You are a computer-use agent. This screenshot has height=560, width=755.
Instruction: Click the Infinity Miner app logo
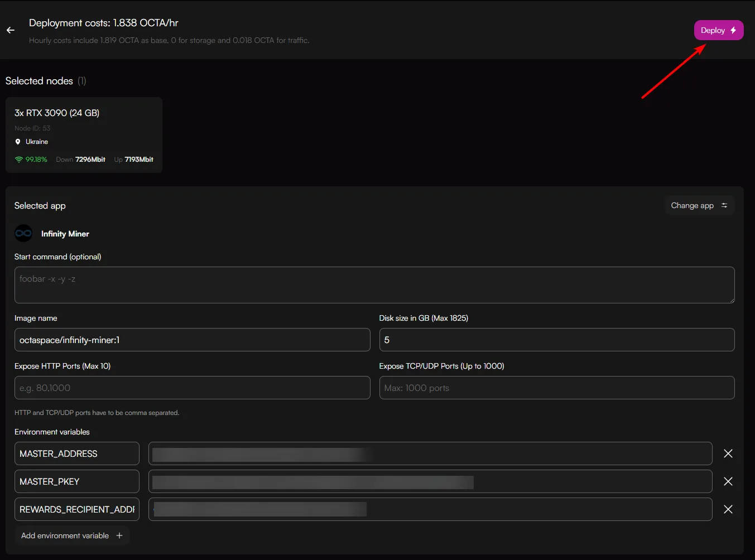coord(23,233)
